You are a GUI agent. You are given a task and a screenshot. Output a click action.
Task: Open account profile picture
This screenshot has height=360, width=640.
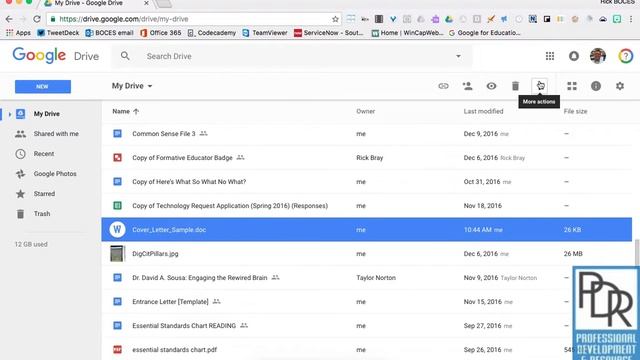[x=598, y=56]
